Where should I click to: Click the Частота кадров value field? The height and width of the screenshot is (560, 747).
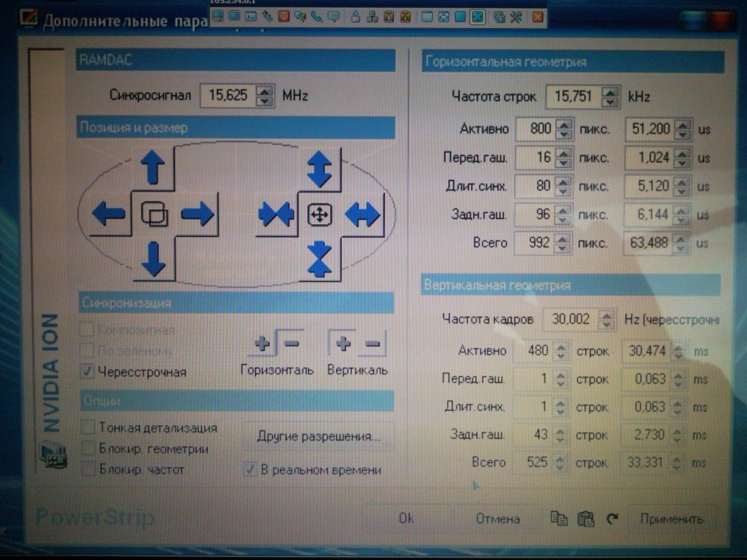(x=570, y=319)
